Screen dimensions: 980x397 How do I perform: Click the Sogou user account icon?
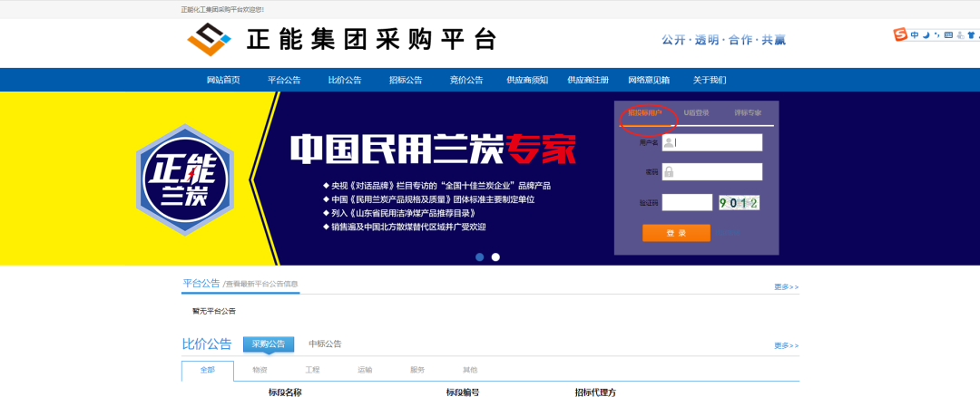(x=960, y=35)
